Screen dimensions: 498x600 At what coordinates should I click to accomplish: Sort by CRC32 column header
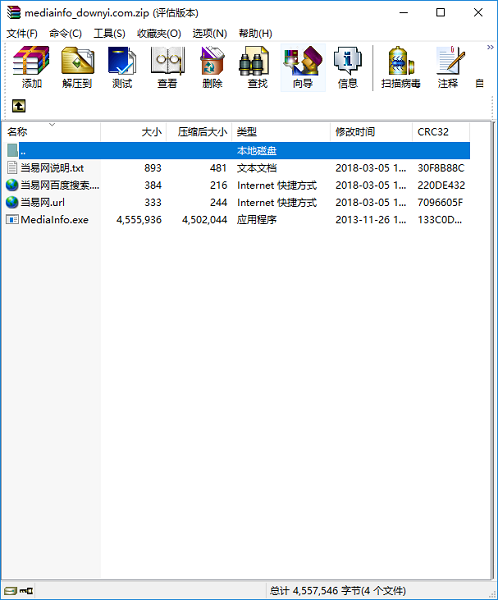pyautogui.click(x=441, y=132)
